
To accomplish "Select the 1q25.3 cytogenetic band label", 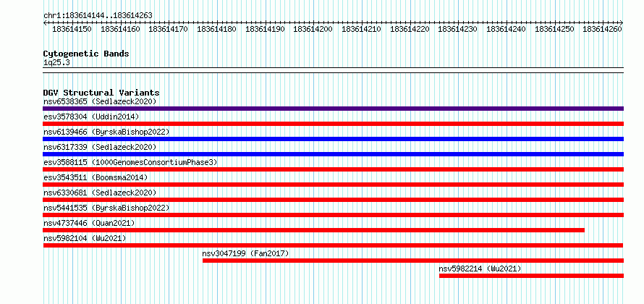I will point(56,62).
